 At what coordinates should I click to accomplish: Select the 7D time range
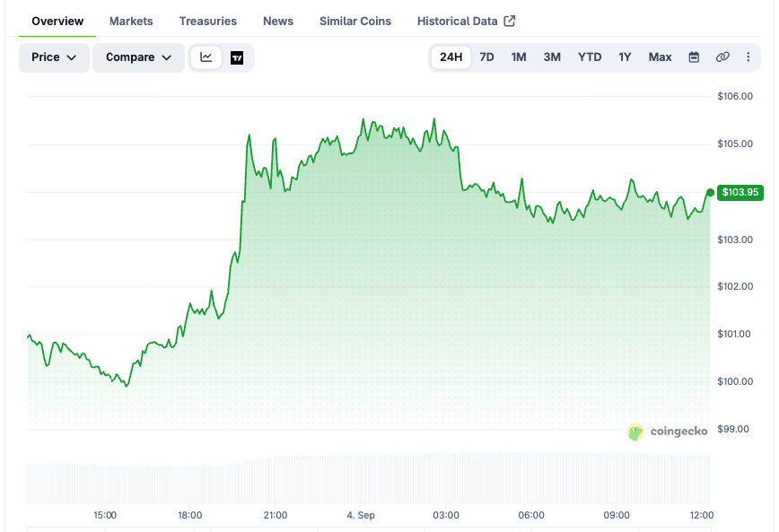pos(486,57)
